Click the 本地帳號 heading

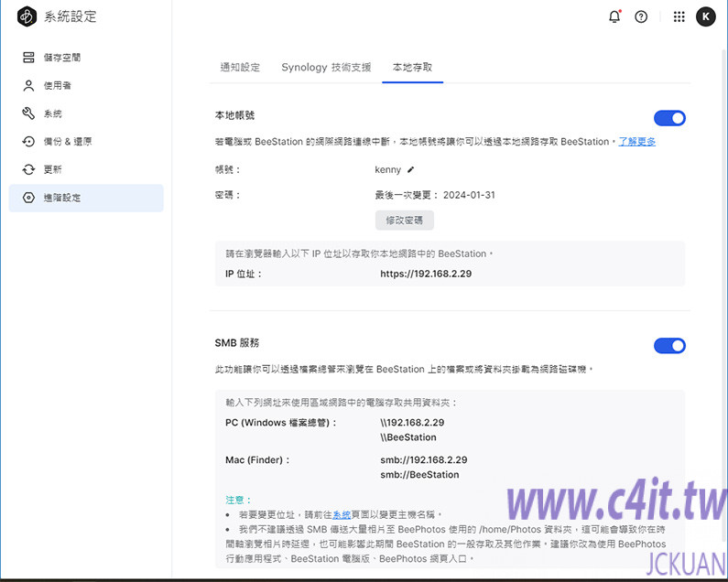click(x=235, y=115)
